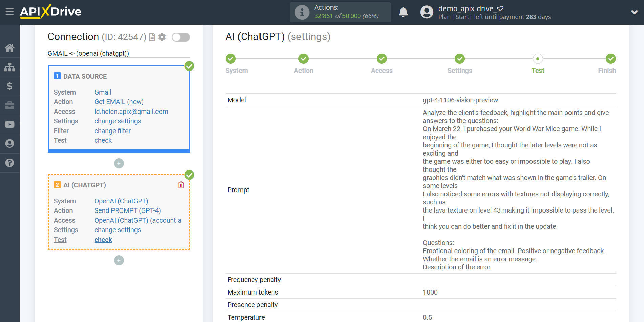Click the Data Source green checkmark
The image size is (644, 322).
[x=189, y=66]
